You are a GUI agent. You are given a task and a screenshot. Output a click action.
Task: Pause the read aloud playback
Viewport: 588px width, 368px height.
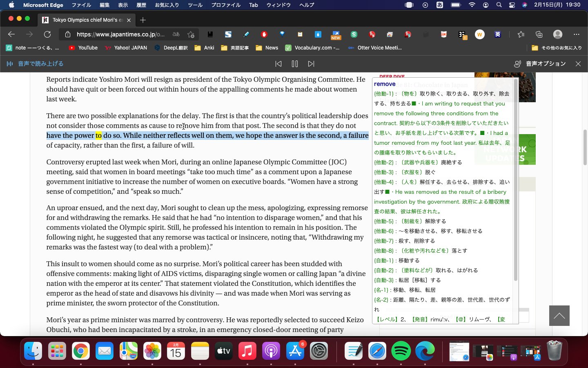pos(295,64)
